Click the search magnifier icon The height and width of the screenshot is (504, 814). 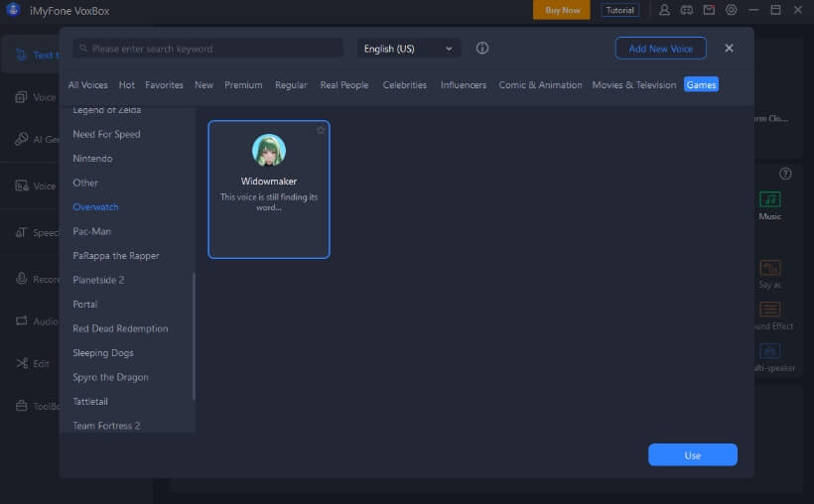[x=83, y=49]
